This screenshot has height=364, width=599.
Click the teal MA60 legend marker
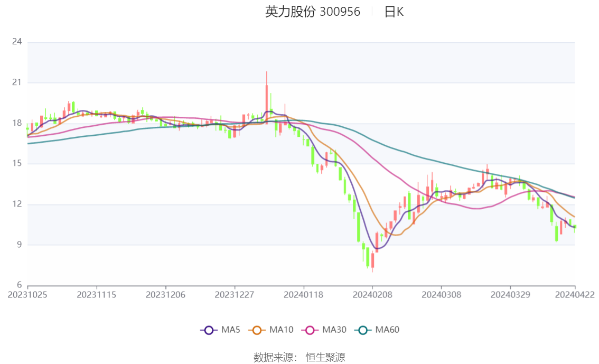(363, 330)
